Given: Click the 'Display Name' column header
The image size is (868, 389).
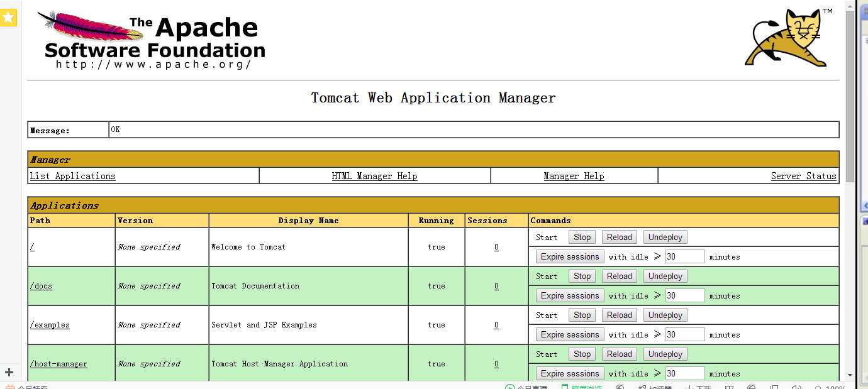Looking at the screenshot, I should [x=308, y=221].
